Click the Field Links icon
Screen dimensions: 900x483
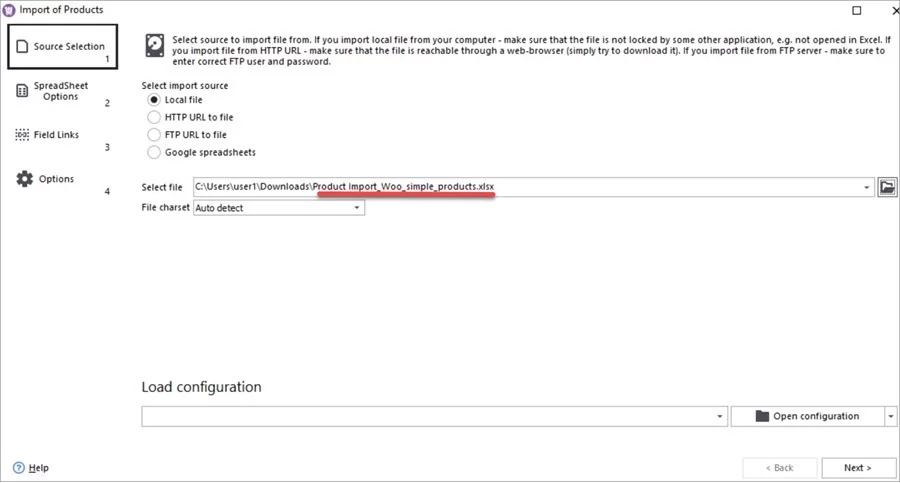click(22, 135)
